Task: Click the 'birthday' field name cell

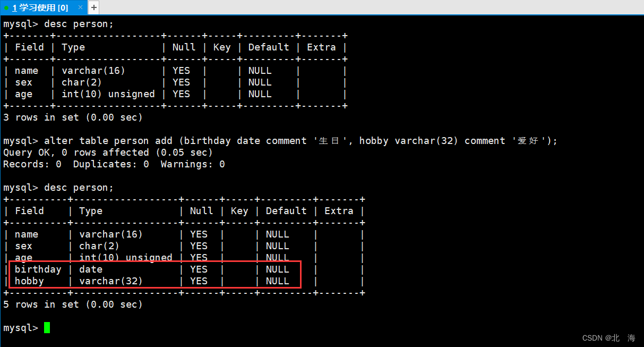Action: tap(38, 269)
